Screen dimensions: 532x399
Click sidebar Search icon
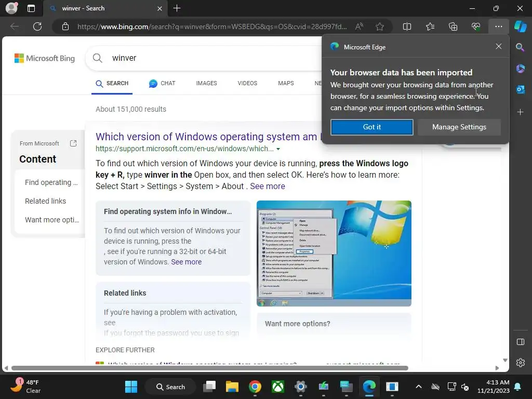point(520,47)
